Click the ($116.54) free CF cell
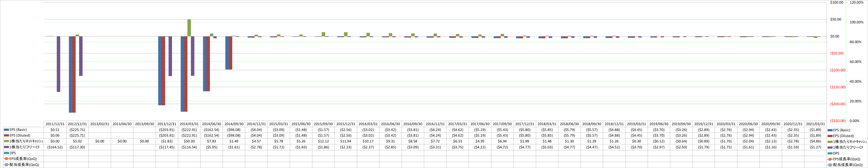The width and height of the screenshot is (868, 168). [x=189, y=147]
